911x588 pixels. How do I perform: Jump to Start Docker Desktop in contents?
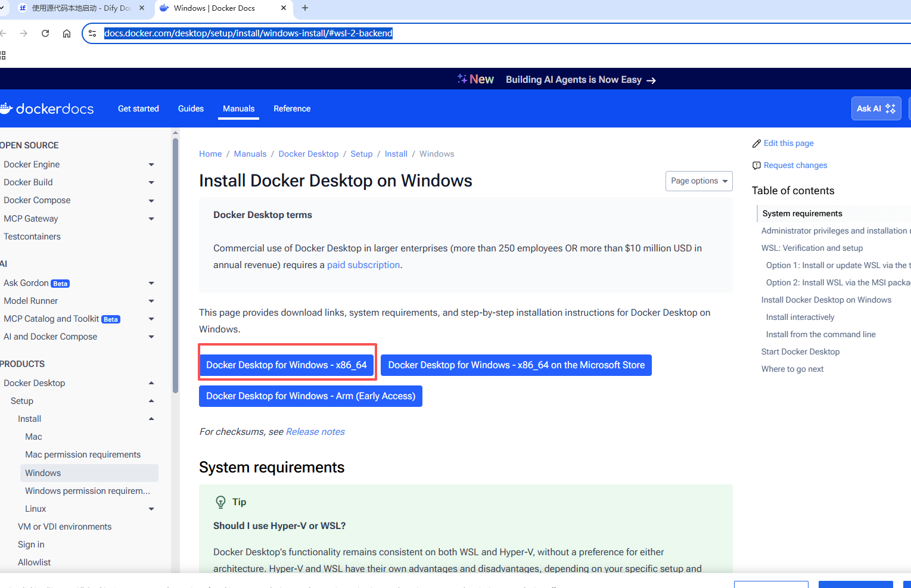(x=800, y=351)
